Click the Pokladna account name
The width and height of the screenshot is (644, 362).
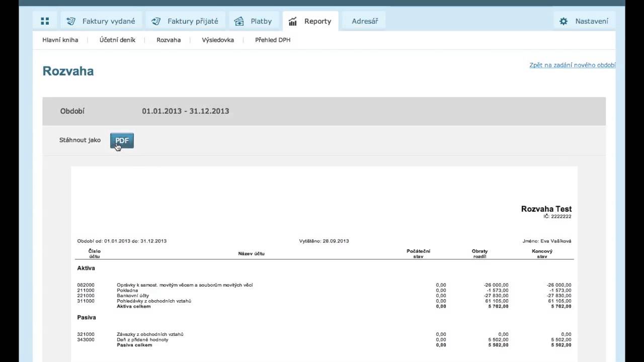coord(127,290)
